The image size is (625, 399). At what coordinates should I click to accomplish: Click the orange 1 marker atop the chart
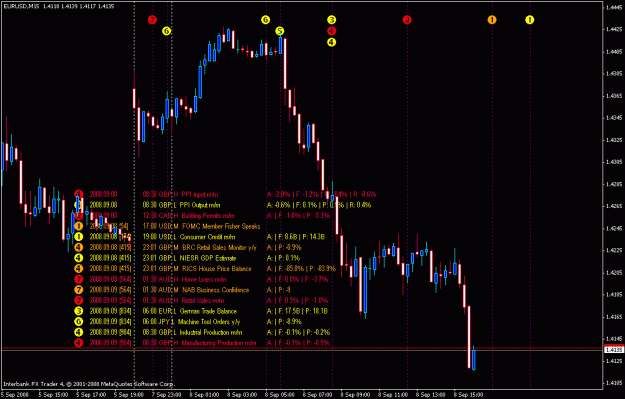[492, 20]
